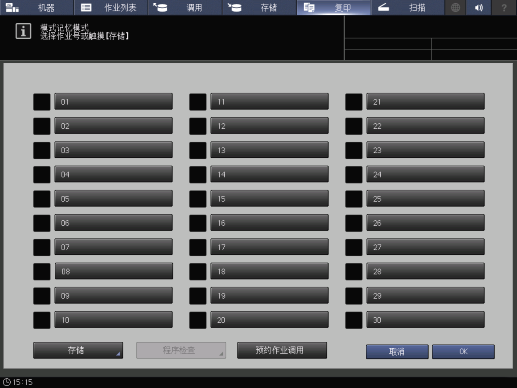Open the 存储 (Store) tab at top
The image size is (517, 388).
[x=259, y=7]
